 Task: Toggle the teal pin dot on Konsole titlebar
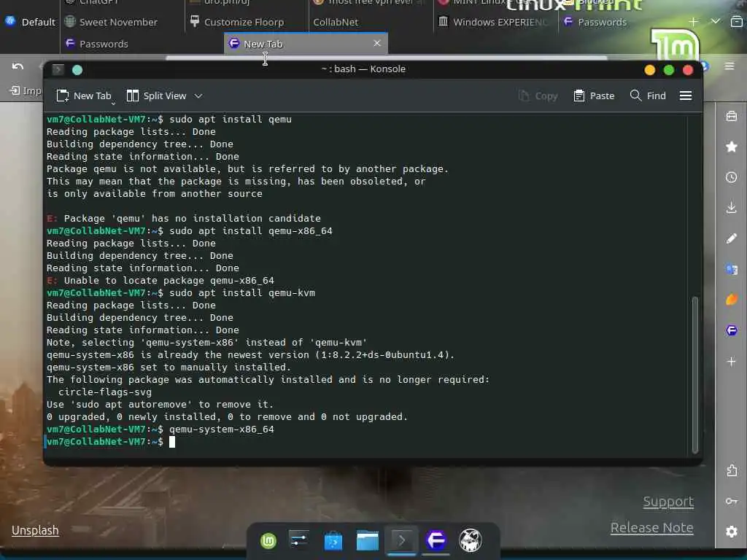point(77,70)
